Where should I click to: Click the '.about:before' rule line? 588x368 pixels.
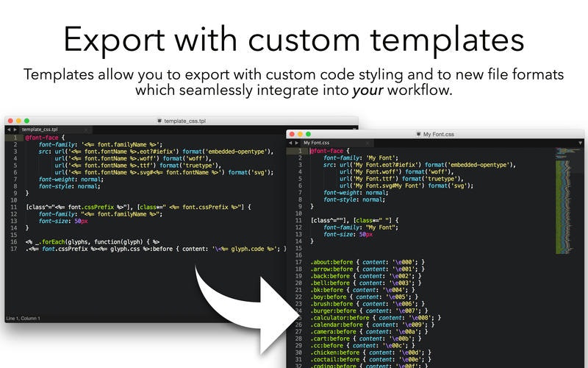tap(367, 263)
